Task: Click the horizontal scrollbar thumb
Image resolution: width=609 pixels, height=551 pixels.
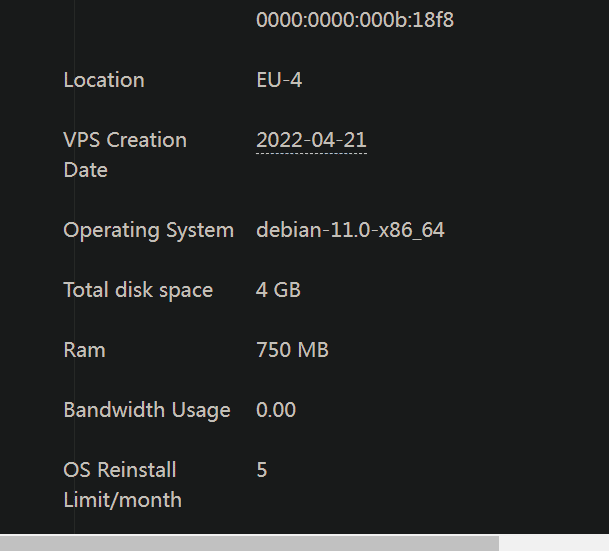Action: pyautogui.click(x=249, y=543)
